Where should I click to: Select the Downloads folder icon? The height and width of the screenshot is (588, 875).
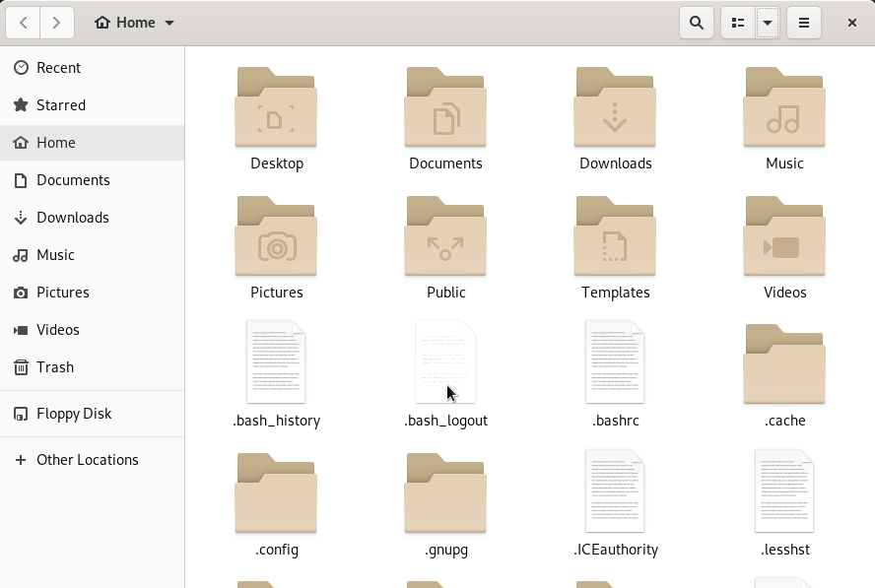pyautogui.click(x=615, y=107)
